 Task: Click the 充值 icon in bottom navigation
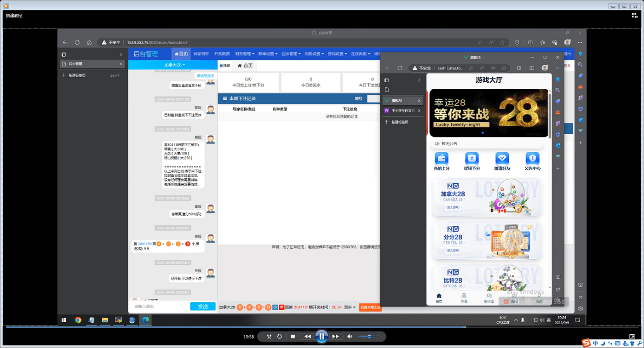[x=464, y=298]
